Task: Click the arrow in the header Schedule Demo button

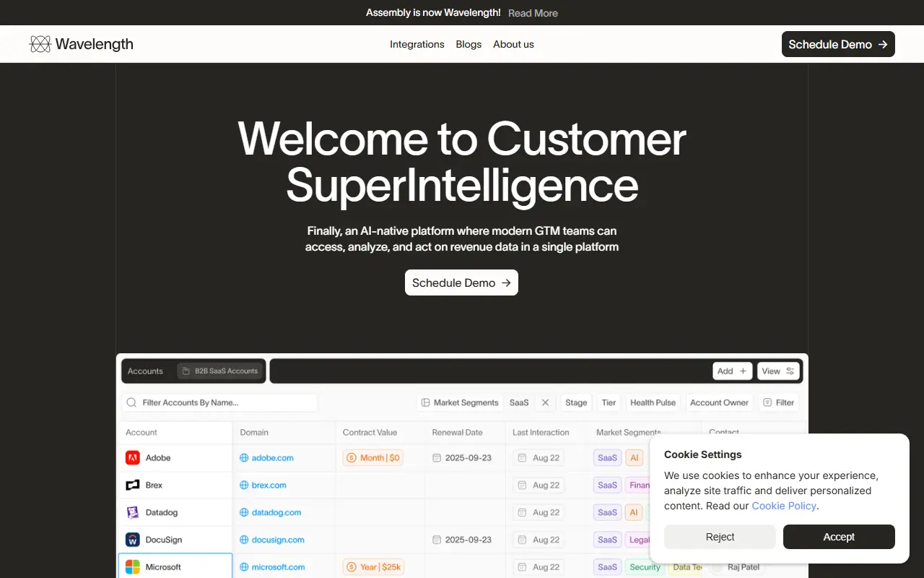Action: (x=883, y=44)
